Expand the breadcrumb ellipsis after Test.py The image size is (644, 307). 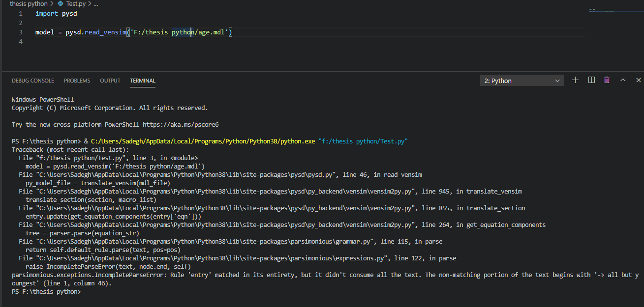coord(95,3)
